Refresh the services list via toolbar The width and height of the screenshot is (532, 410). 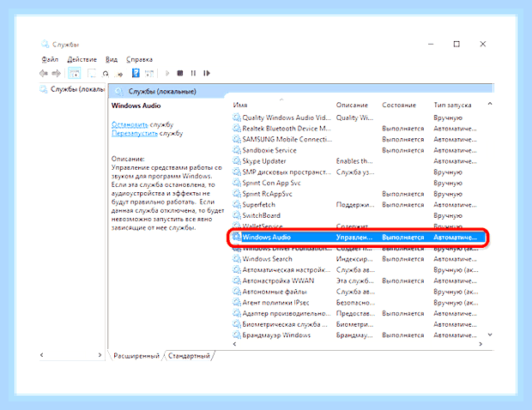tap(106, 73)
